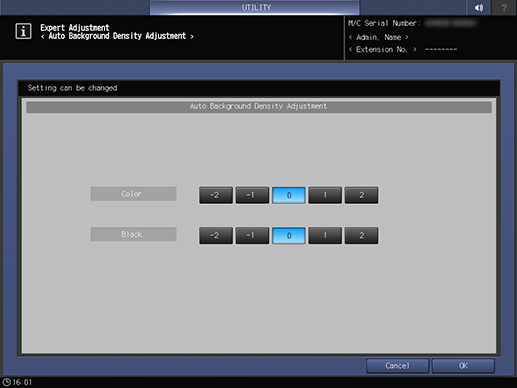Click the Auto Background Density Adjustment header

pyautogui.click(x=259, y=107)
